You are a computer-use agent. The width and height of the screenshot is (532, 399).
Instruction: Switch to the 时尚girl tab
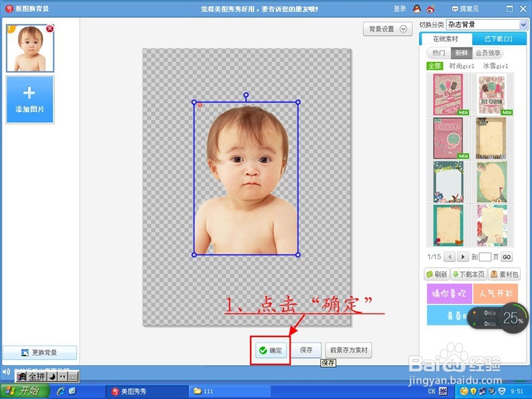[461, 65]
